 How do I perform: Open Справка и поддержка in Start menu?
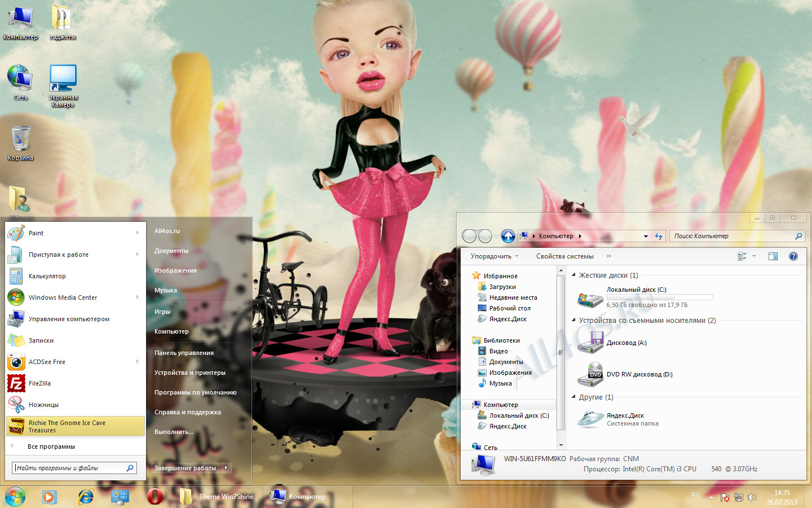[x=188, y=412]
